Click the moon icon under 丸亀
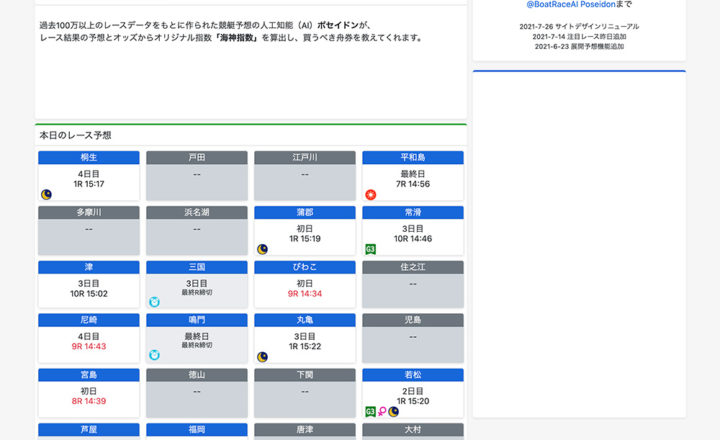This screenshot has height=440, width=720. [262, 356]
